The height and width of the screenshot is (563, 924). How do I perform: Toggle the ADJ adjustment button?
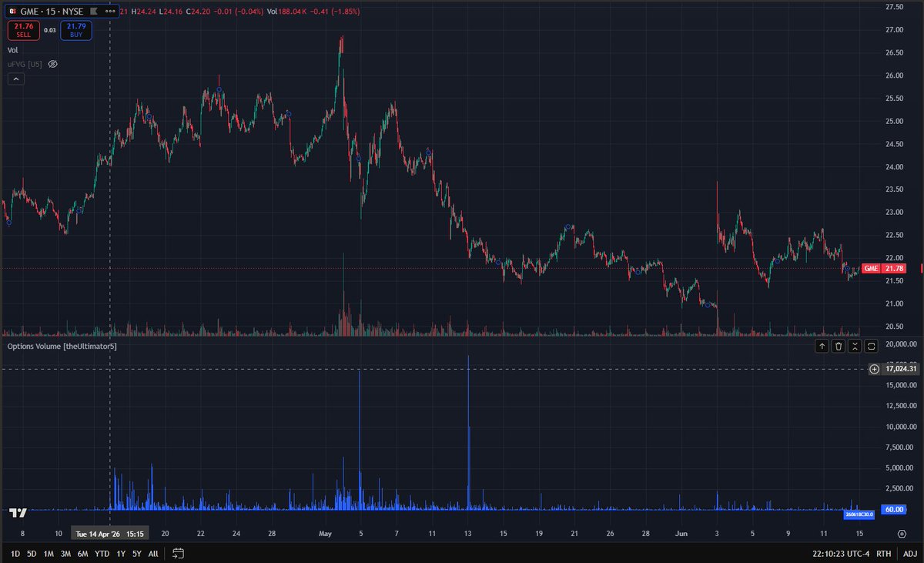tap(910, 553)
